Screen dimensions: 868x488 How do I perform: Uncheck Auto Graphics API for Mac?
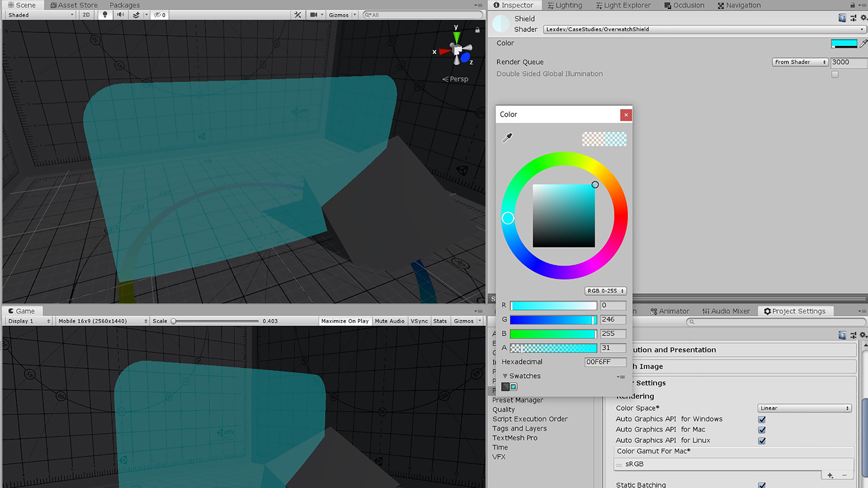coord(762,430)
